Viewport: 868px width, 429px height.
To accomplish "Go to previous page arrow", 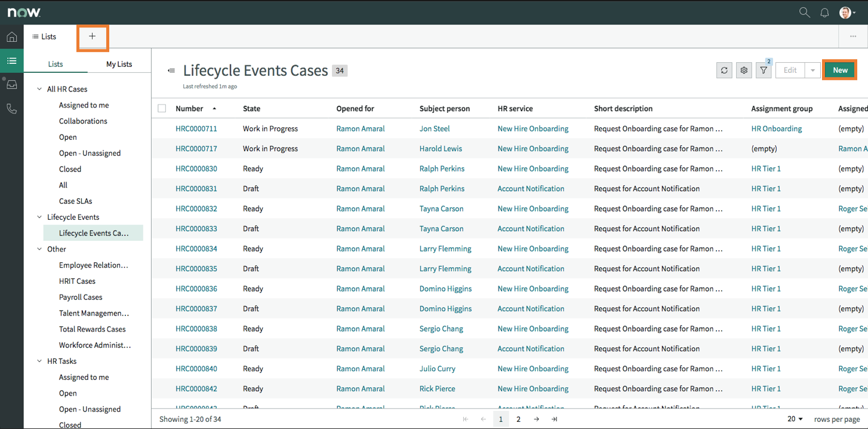I will click(x=484, y=419).
